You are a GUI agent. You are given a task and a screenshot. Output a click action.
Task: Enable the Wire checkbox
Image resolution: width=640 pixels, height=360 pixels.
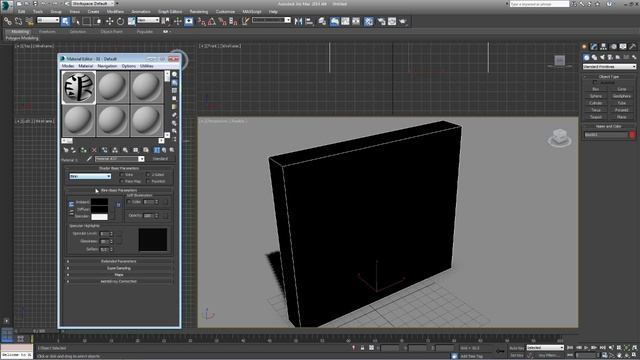click(x=122, y=175)
